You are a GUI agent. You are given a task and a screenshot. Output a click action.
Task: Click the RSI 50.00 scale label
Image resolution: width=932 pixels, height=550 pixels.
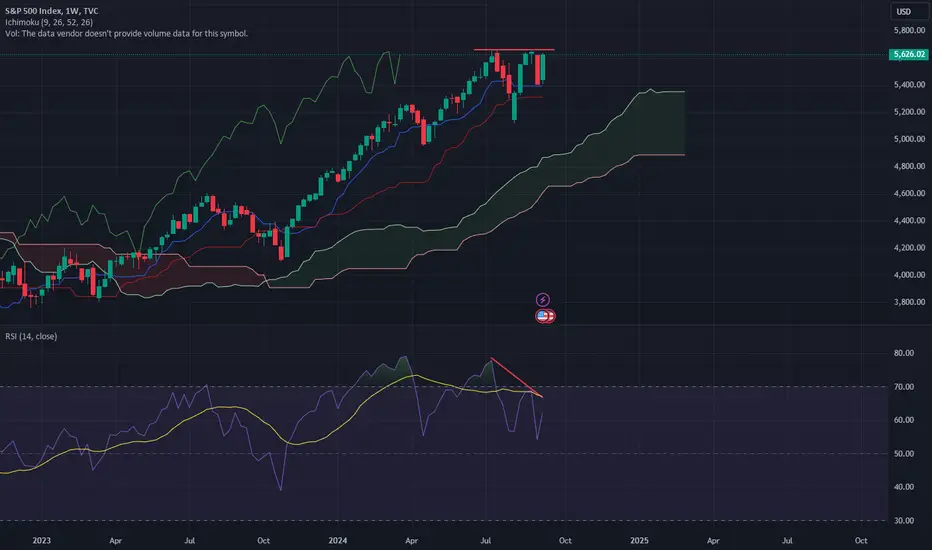tap(903, 454)
